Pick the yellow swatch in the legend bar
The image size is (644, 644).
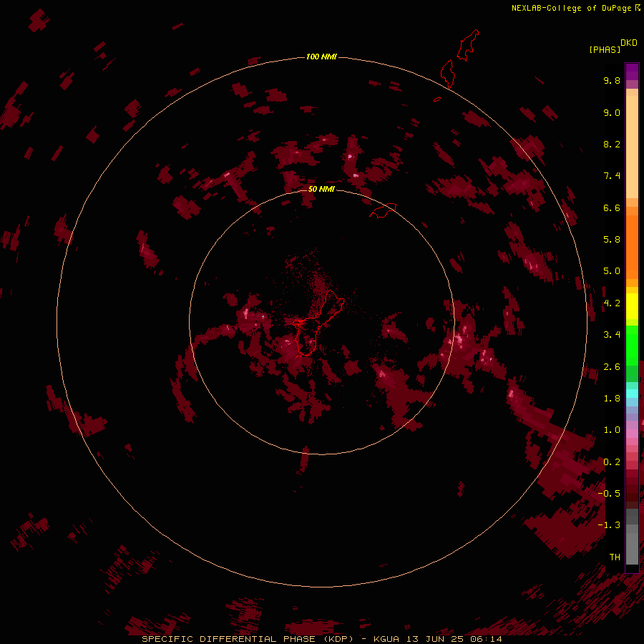pos(632,306)
